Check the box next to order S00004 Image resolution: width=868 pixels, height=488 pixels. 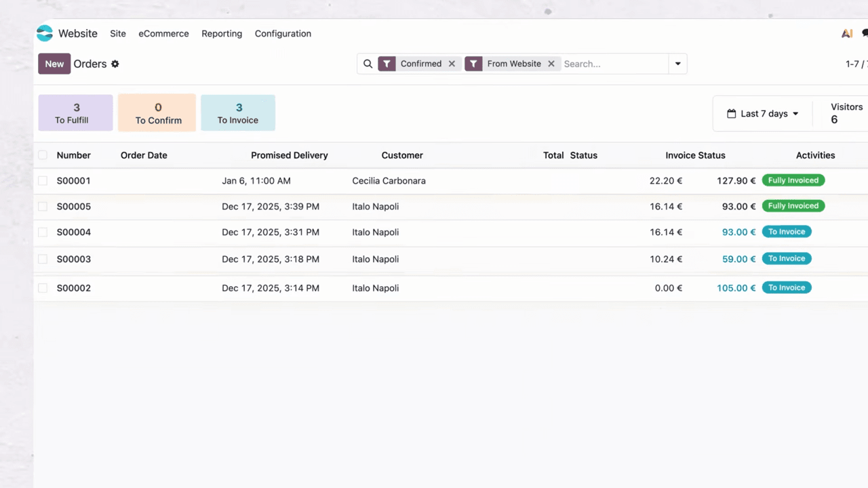(x=43, y=232)
